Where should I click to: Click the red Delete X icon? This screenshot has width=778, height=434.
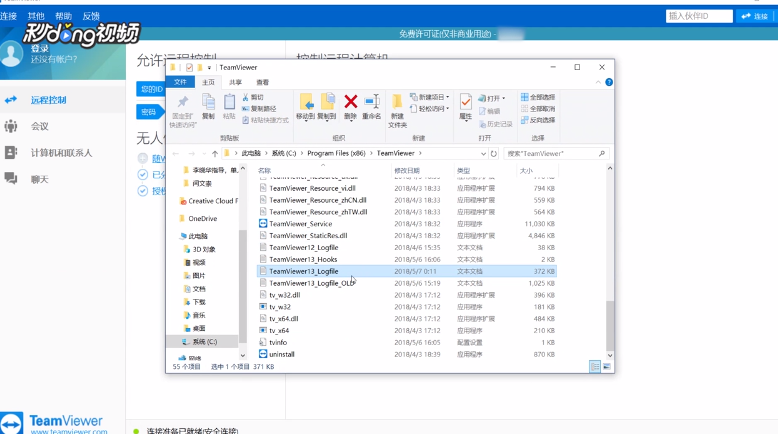tap(350, 102)
